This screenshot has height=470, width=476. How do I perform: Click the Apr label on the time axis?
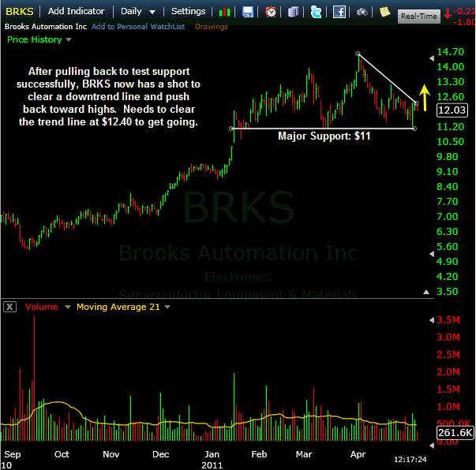click(358, 454)
